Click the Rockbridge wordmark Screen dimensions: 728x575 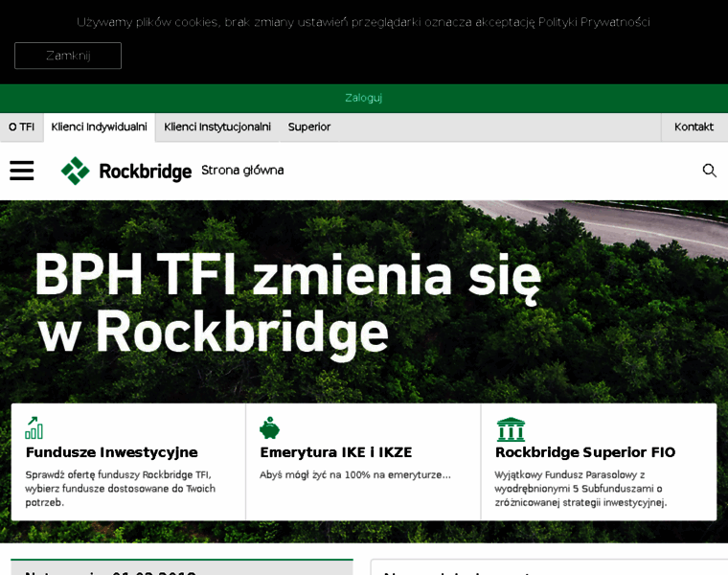pyautogui.click(x=146, y=172)
